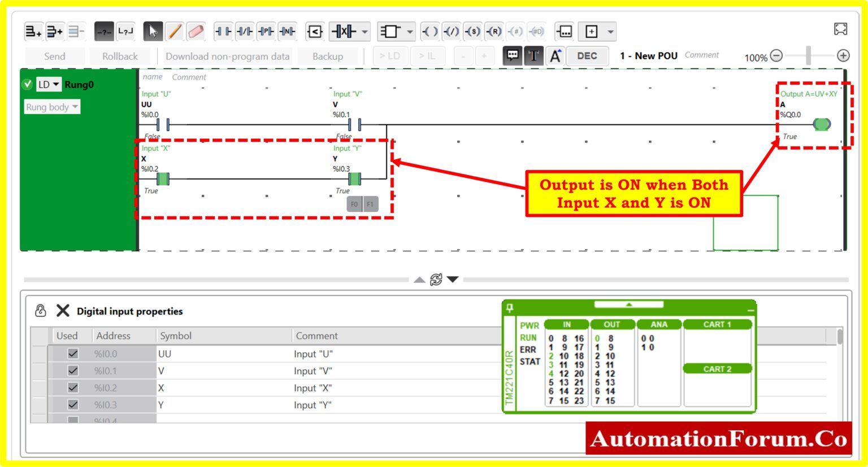
Task: Select the Selection arrow tool
Action: [x=151, y=32]
